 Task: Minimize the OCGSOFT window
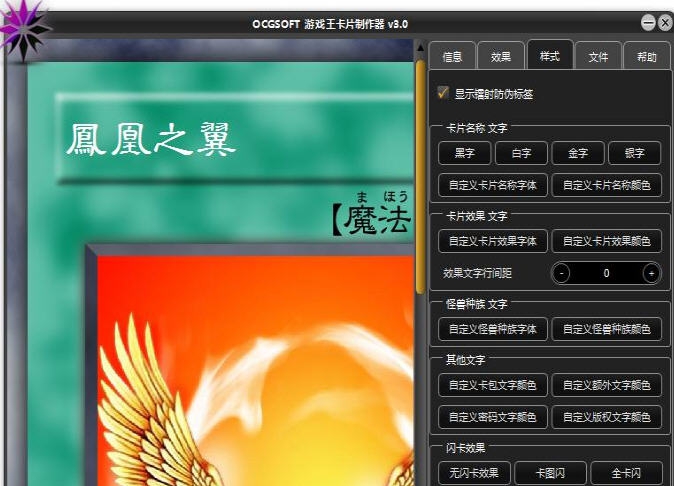coord(648,22)
